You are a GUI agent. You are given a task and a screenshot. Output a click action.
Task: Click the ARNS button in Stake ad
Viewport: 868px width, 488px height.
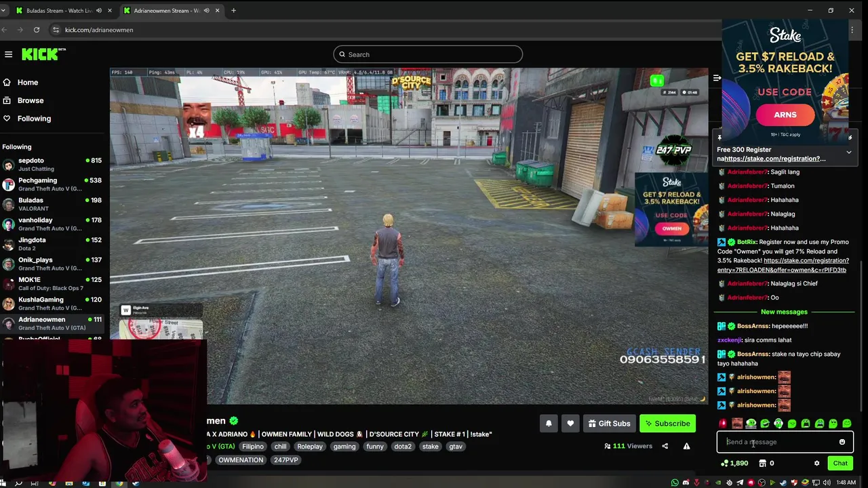(785, 115)
